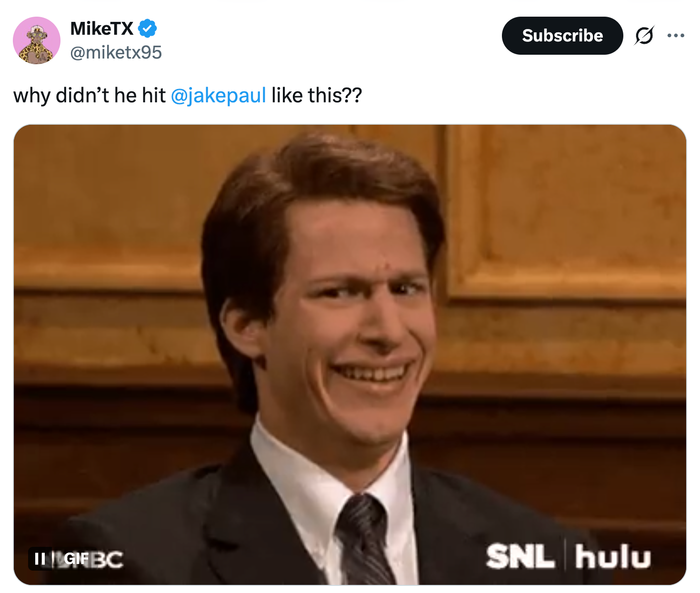The image size is (700, 593).
Task: Pause the playing GIF
Action: 40,558
